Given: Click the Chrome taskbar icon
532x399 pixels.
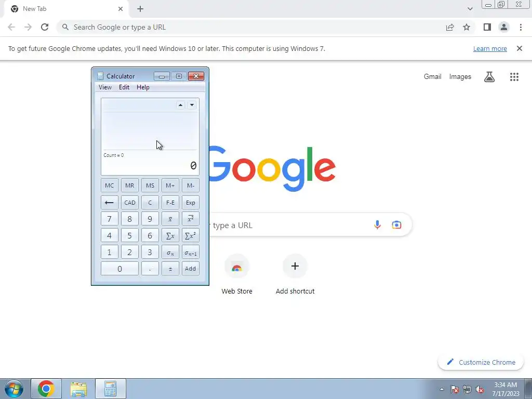Looking at the screenshot, I should point(46,389).
